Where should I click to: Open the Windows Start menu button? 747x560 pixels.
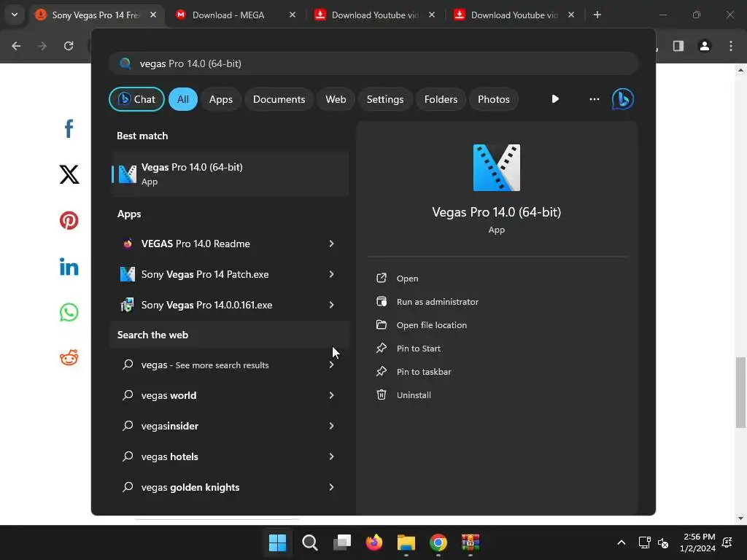click(x=277, y=542)
